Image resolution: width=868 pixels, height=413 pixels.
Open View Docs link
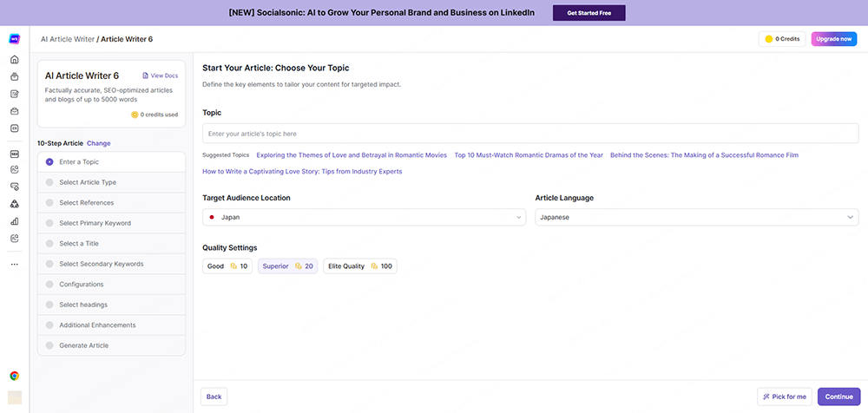(x=161, y=75)
